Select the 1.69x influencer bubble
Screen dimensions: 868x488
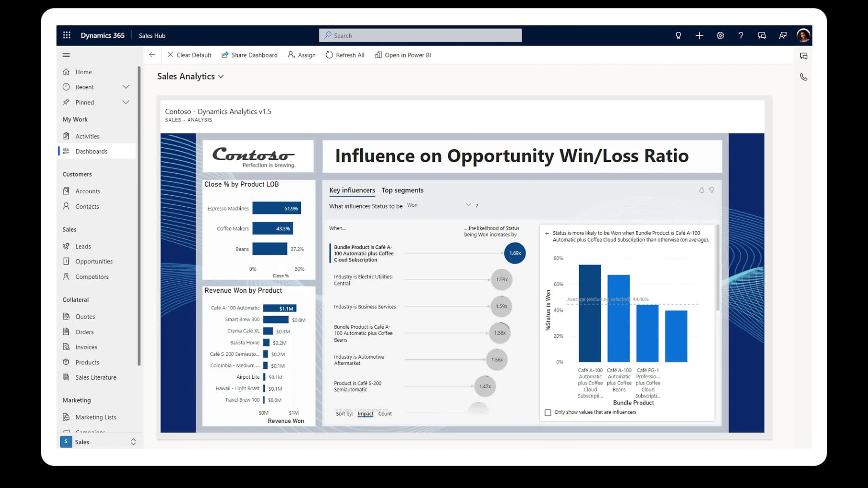515,253
